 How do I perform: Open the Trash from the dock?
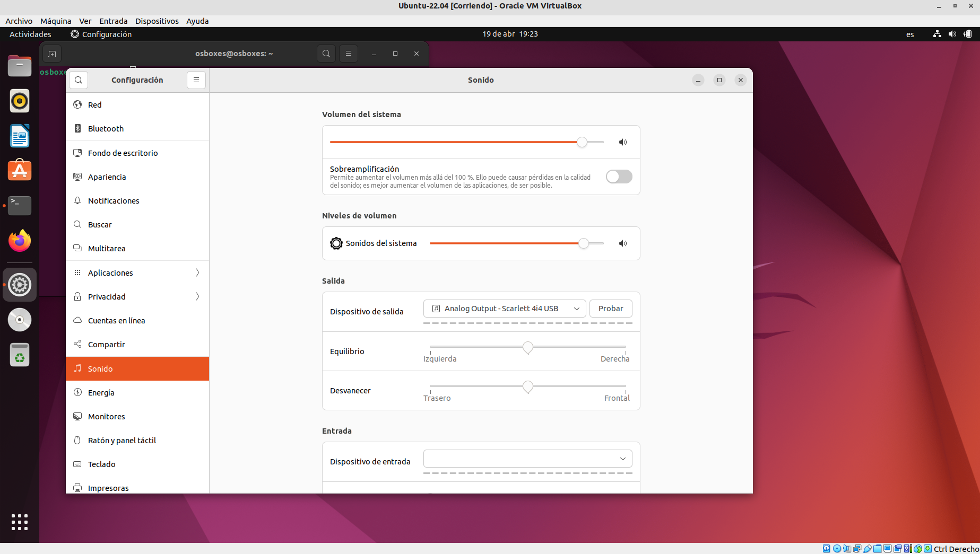pos(20,355)
